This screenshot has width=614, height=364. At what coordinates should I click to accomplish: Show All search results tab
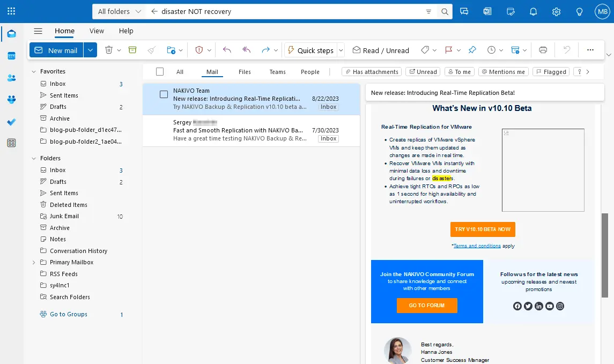(x=180, y=72)
